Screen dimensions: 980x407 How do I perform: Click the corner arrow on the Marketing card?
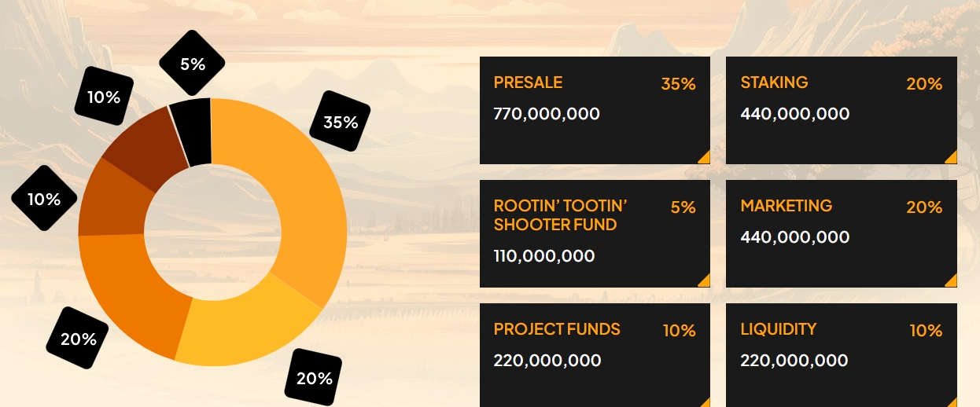click(952, 281)
